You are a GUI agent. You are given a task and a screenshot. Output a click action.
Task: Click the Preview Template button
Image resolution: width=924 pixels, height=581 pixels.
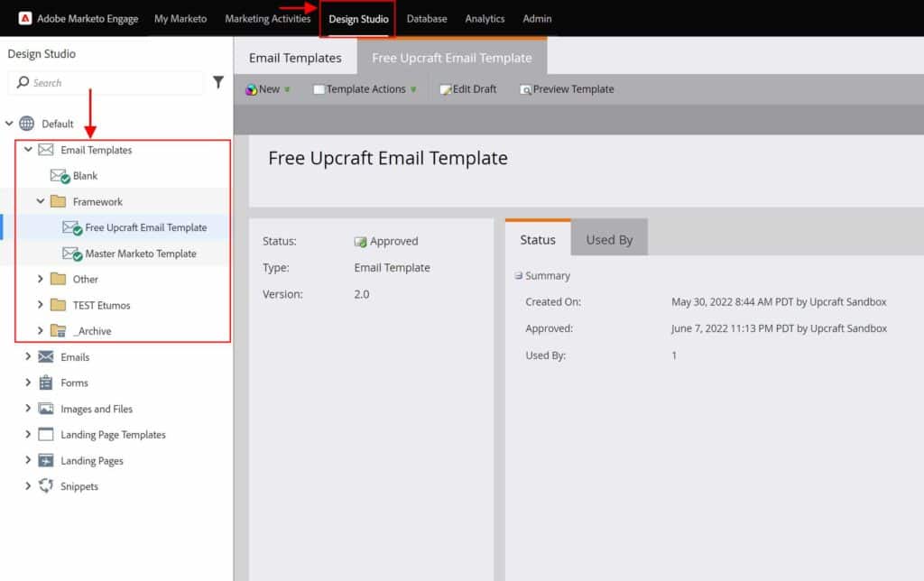(x=567, y=89)
